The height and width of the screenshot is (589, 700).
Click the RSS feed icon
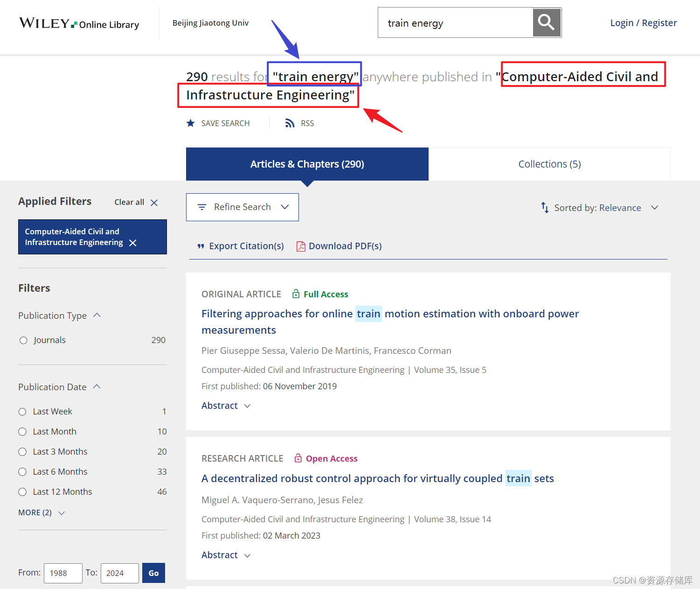pyautogui.click(x=290, y=123)
